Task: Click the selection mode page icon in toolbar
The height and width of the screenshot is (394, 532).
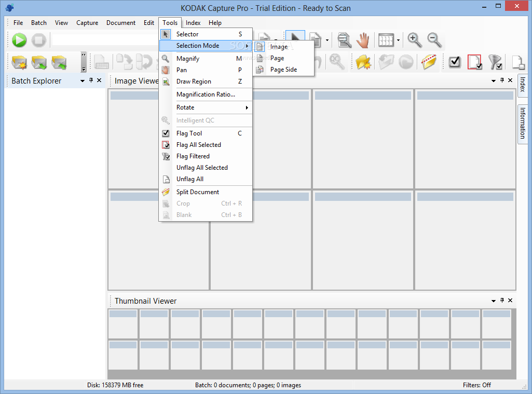Action: point(316,40)
